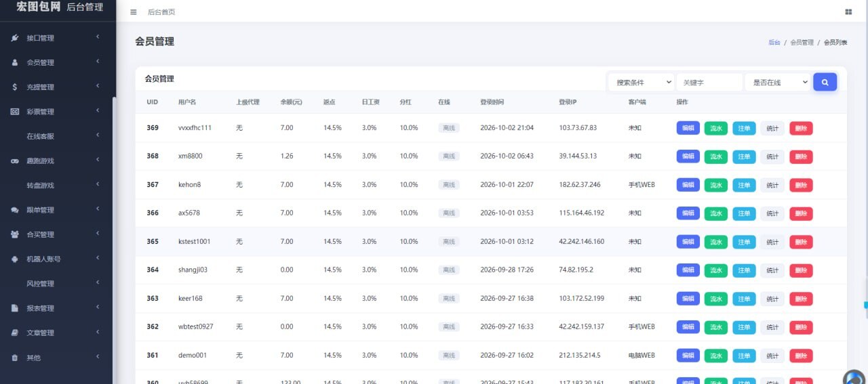Click the gamepad icon beside 趣跑游戏
Screen dimensions: 868x384
pyautogui.click(x=15, y=161)
